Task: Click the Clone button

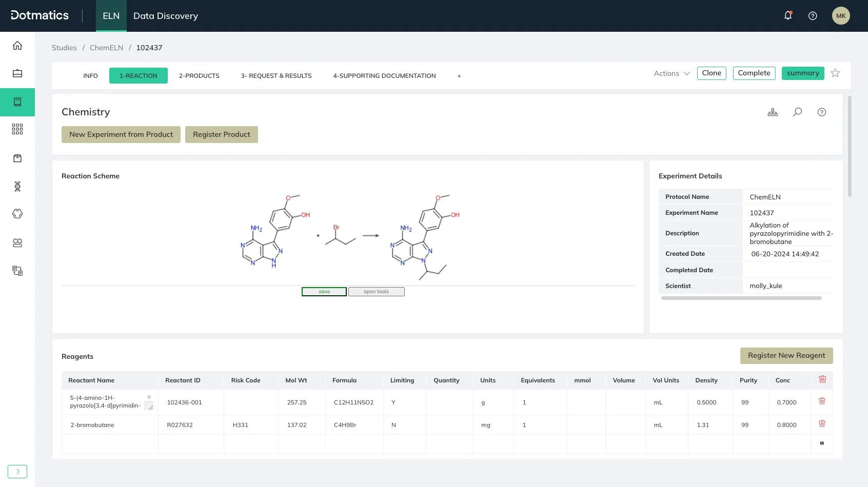Action: (712, 73)
